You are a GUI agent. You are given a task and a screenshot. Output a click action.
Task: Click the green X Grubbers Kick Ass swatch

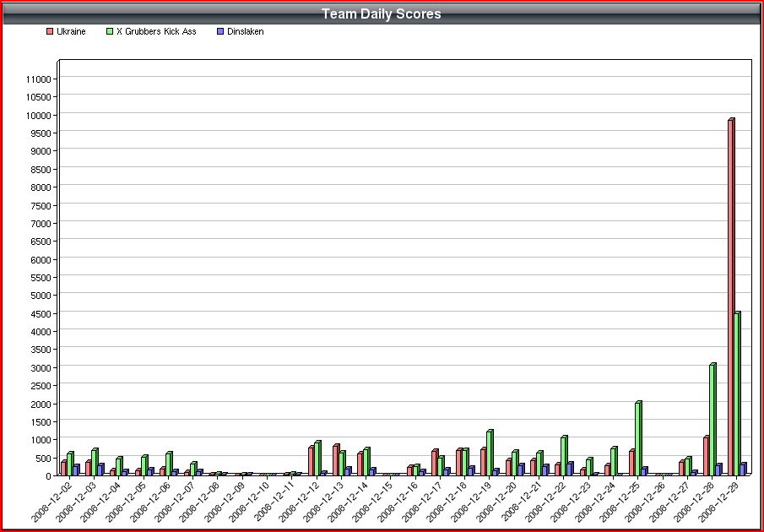(110, 32)
